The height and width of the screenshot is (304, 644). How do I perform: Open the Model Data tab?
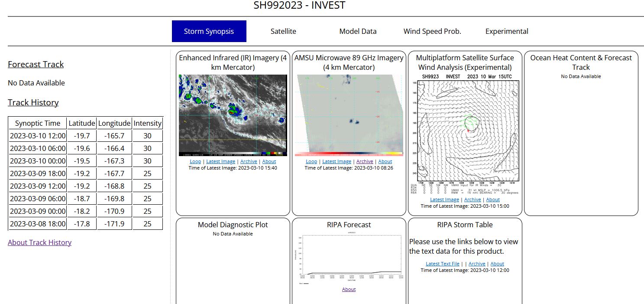coord(358,31)
